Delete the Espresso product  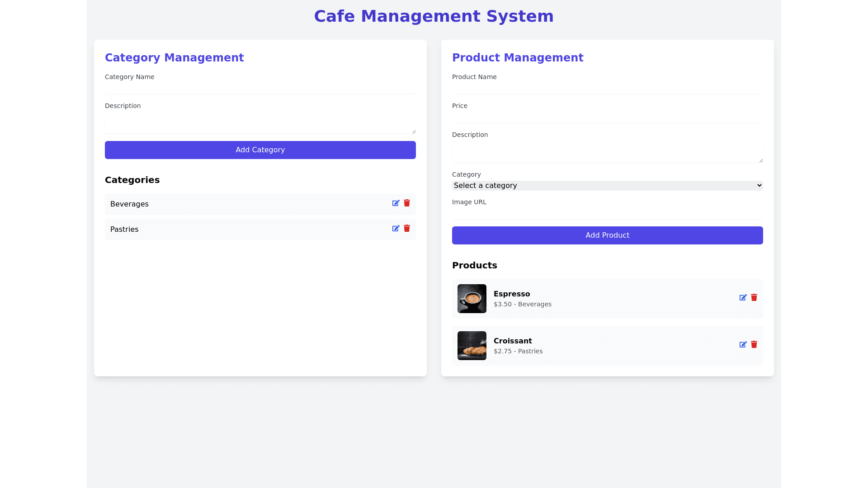click(x=754, y=298)
